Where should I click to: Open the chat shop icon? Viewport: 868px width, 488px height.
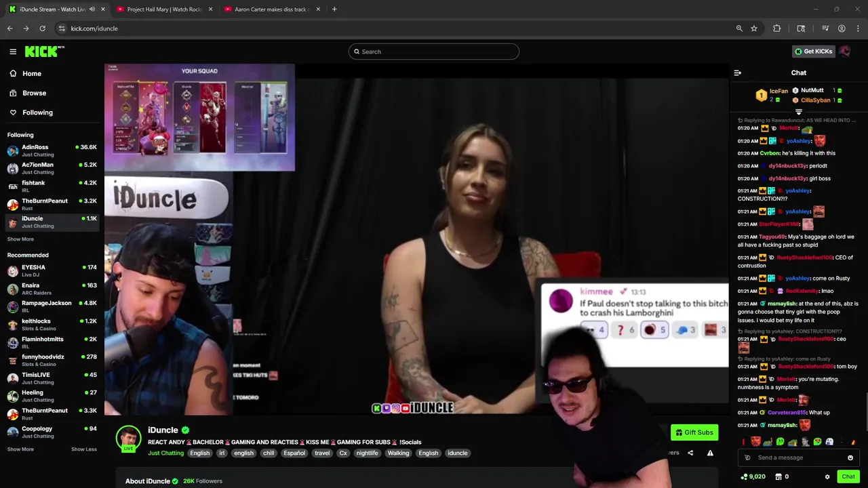[x=778, y=476]
